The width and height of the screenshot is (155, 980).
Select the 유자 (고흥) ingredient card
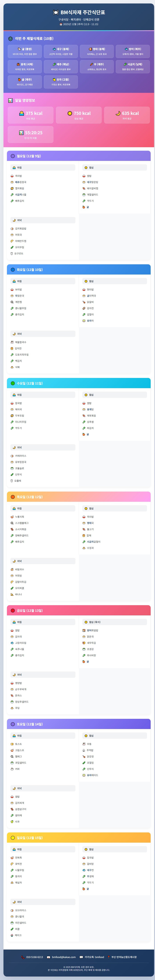(x=61, y=82)
